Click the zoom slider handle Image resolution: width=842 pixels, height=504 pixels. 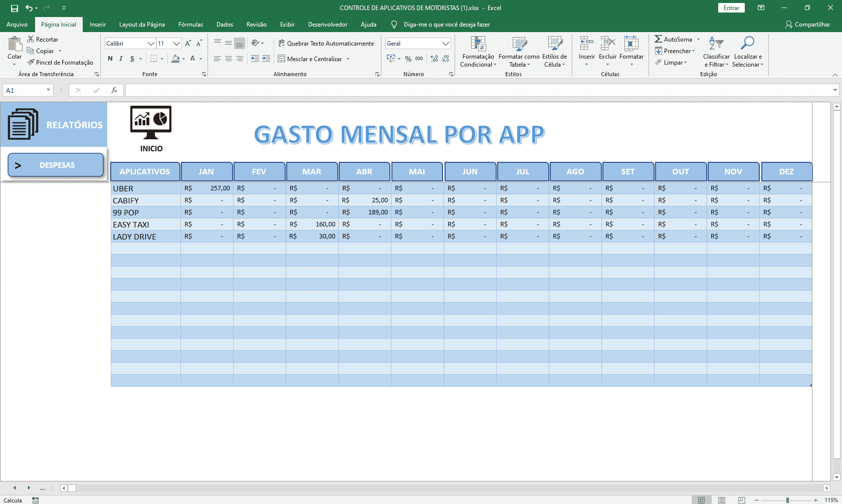787,500
